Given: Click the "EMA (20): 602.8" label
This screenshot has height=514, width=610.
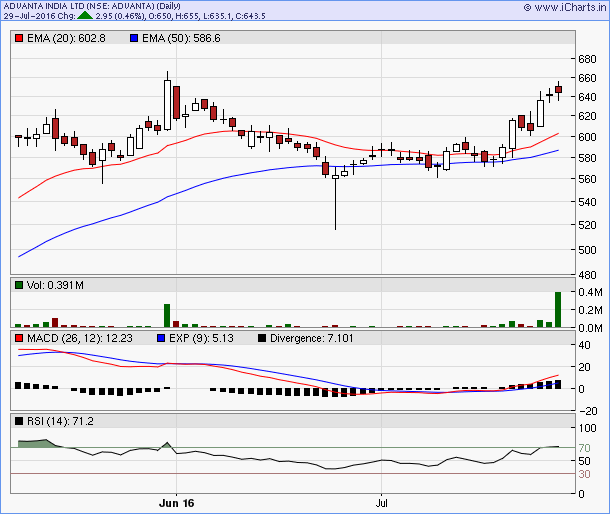Looking at the screenshot, I should pos(66,38).
